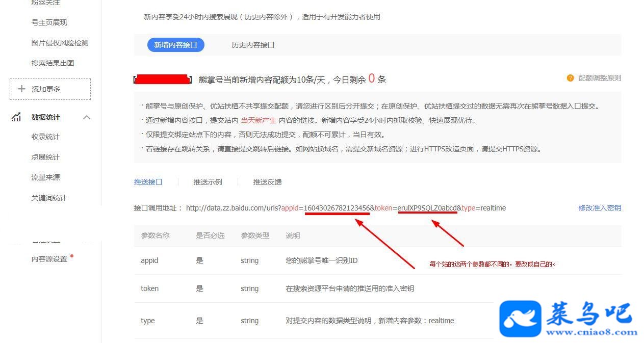Click the 说明 column header
644x343 pixels.
(293, 235)
